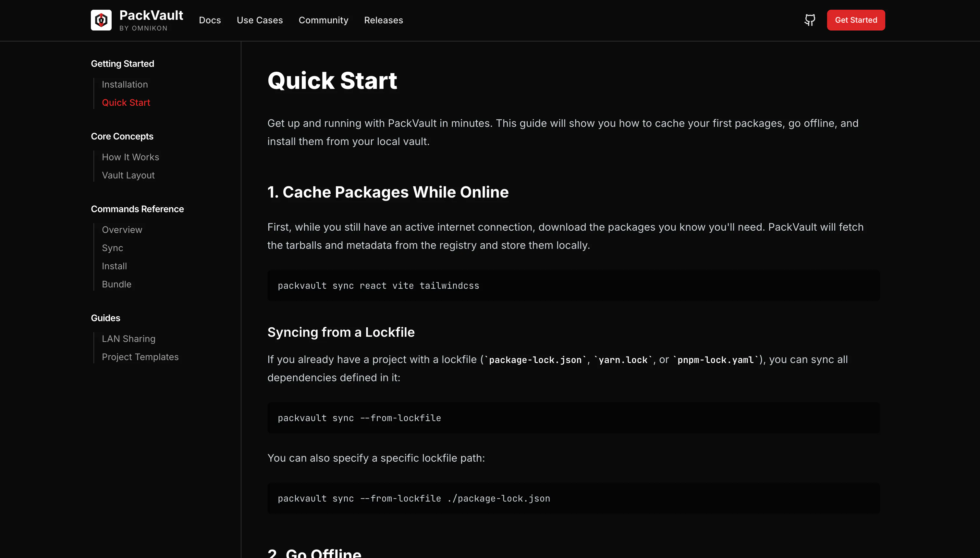Open the Use Cases nav item
980x558 pixels.
[260, 20]
